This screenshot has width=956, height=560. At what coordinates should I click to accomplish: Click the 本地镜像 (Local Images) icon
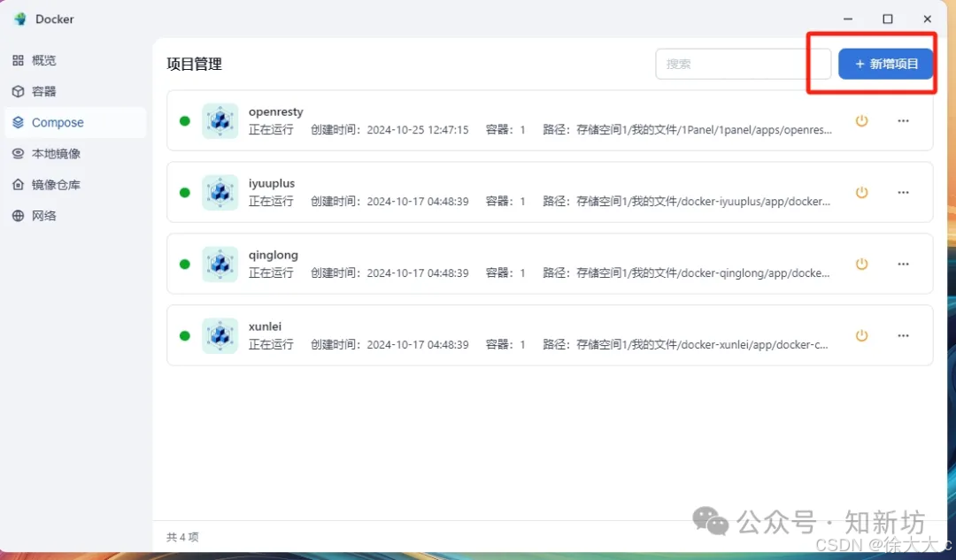(x=16, y=153)
